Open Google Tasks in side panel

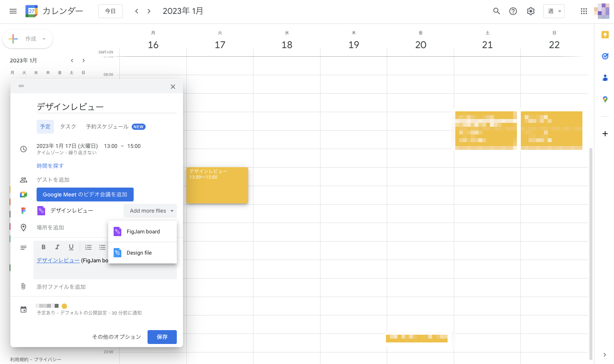pos(605,56)
